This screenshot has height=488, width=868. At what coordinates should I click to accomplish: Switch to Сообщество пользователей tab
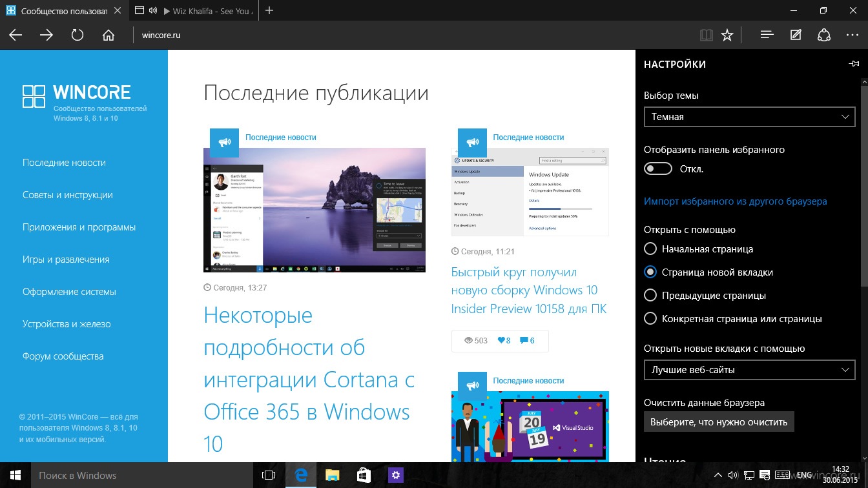coord(65,11)
